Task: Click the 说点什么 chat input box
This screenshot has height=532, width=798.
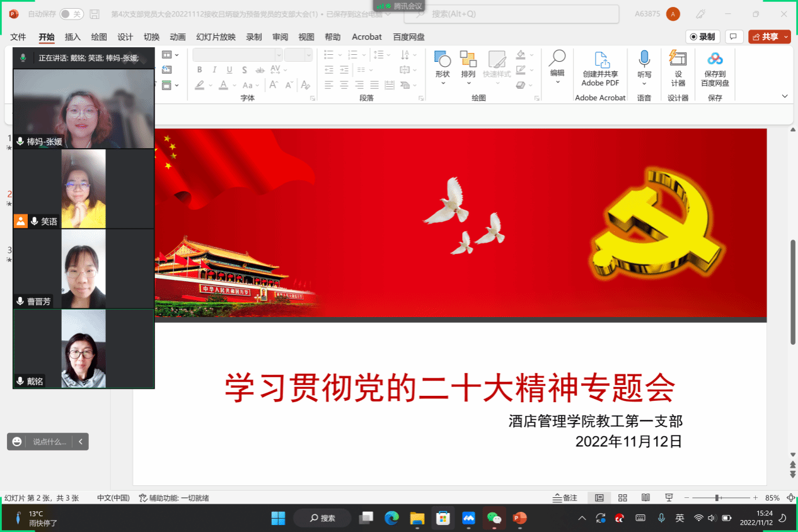Action: [x=49, y=442]
